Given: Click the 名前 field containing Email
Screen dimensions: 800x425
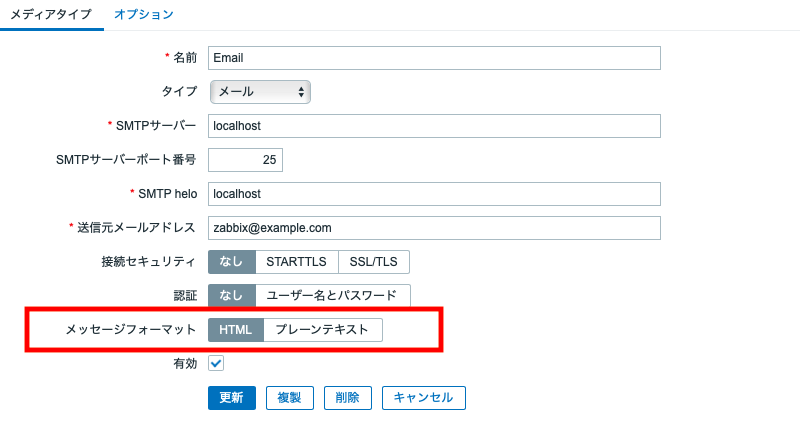Looking at the screenshot, I should click(434, 58).
